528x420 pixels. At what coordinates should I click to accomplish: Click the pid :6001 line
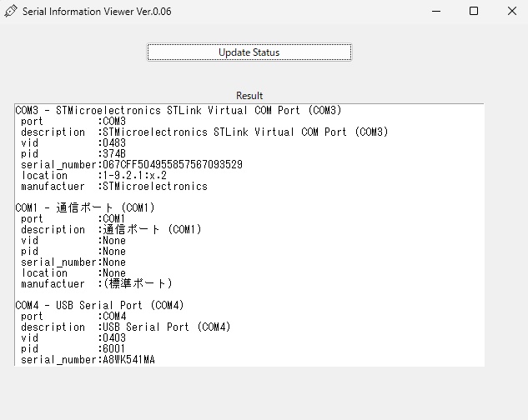tap(73, 348)
